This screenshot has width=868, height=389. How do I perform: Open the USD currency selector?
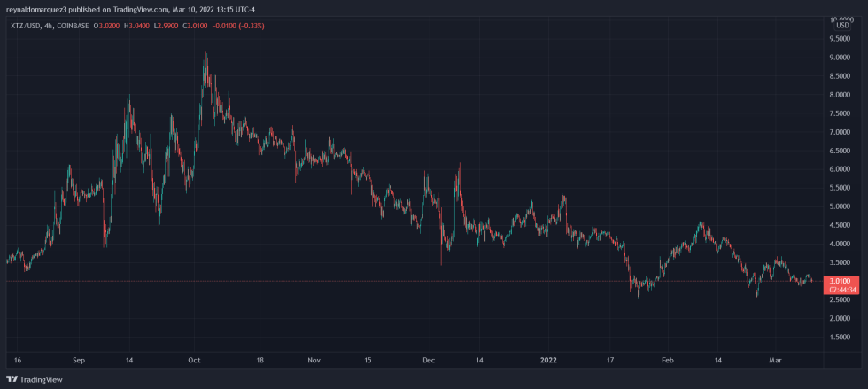click(841, 26)
